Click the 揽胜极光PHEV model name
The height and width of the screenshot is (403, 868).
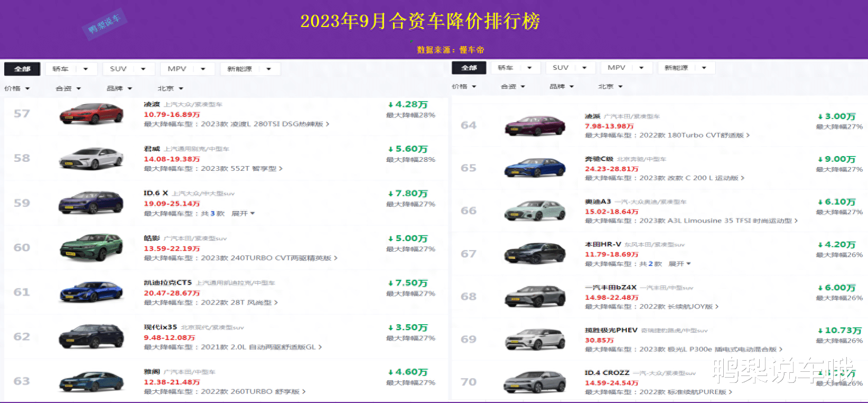click(611, 330)
